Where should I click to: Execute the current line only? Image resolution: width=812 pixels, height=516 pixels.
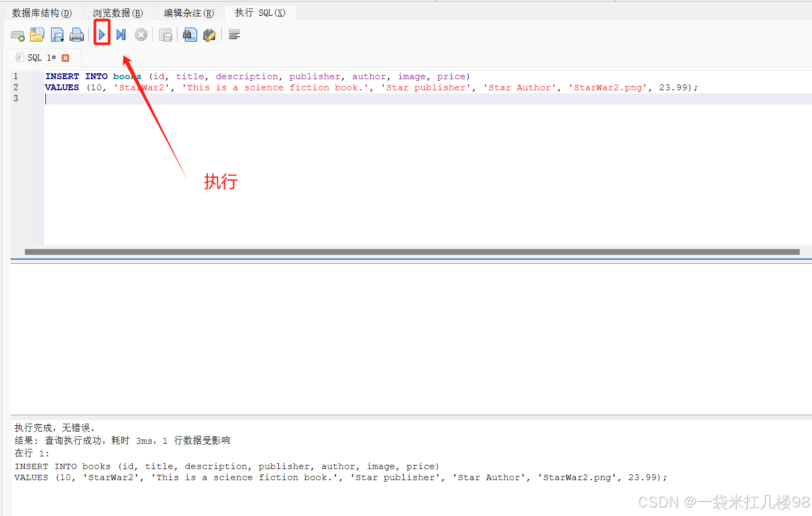[121, 35]
